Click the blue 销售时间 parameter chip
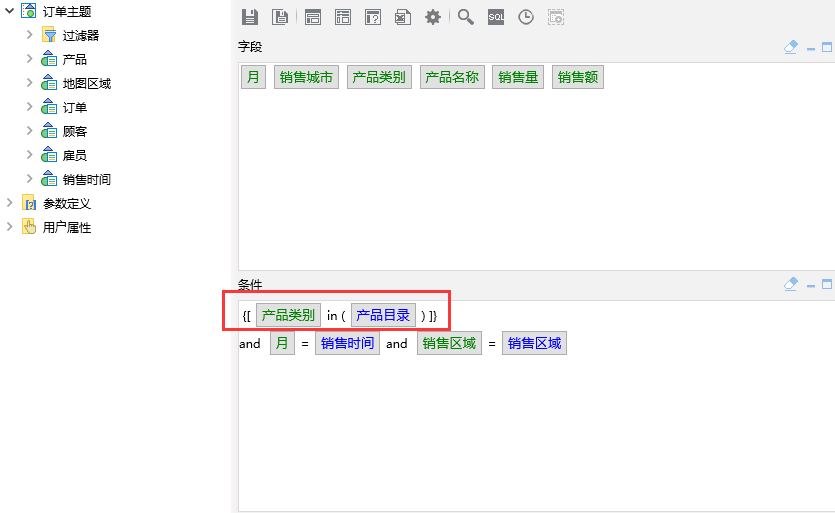The height and width of the screenshot is (513, 835). (347, 343)
